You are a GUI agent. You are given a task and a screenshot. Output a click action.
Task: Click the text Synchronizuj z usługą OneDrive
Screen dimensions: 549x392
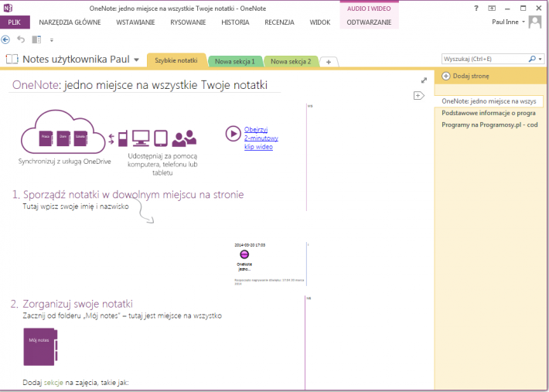point(65,162)
